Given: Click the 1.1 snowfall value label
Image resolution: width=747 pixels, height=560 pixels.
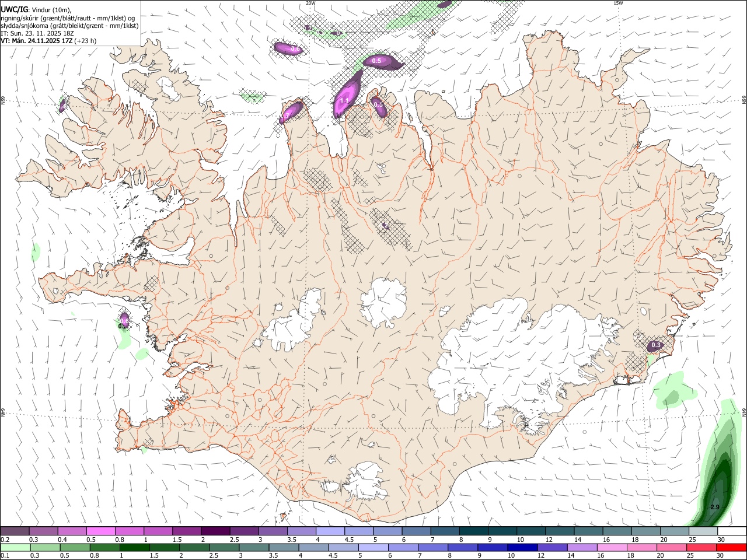Looking at the screenshot, I should click(x=344, y=100).
